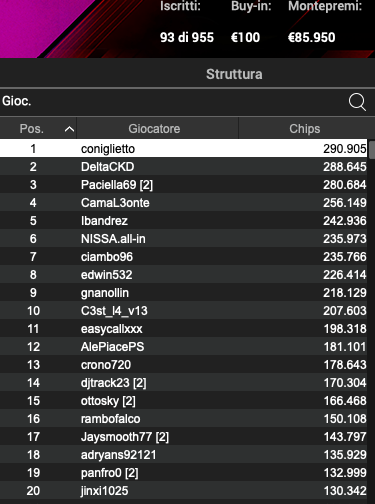
Task: Sort by Chips column header
Action: pyautogui.click(x=305, y=129)
